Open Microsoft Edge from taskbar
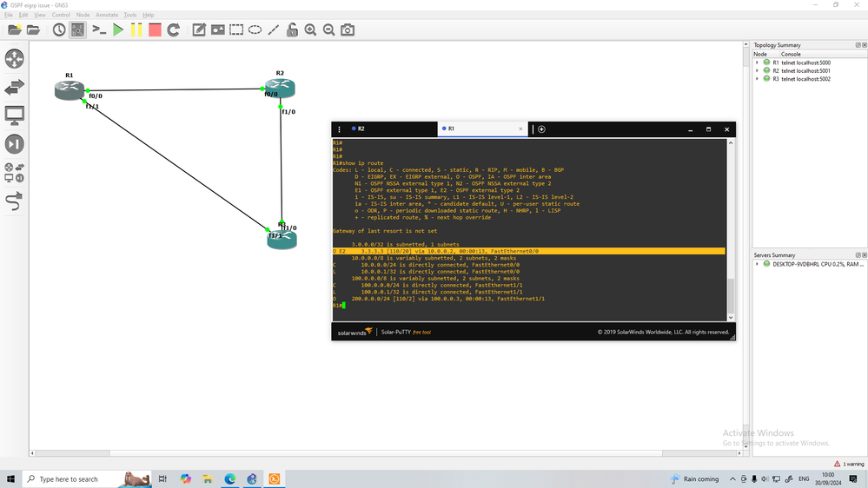 tap(229, 478)
